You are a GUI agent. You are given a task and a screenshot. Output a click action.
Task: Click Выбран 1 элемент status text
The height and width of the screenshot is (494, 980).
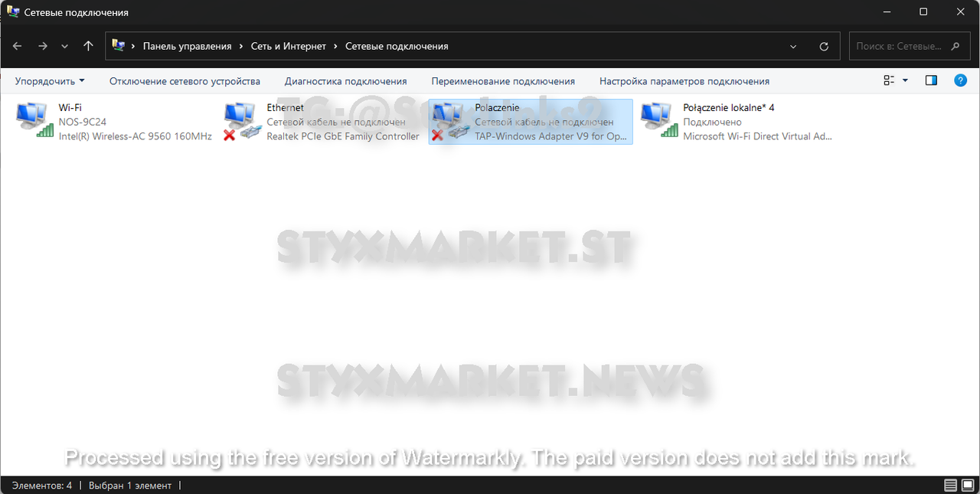[x=129, y=486]
